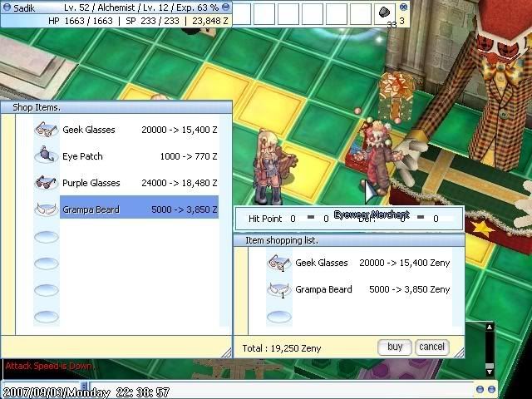Close the hotkey bar with its X icon
This screenshot has height=399, width=532.
pyautogui.click(x=403, y=7)
